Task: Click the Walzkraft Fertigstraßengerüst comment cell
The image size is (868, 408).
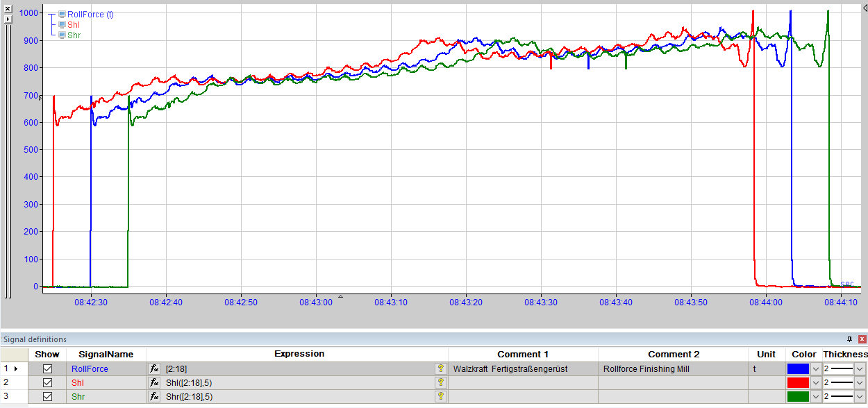Action: (523, 369)
